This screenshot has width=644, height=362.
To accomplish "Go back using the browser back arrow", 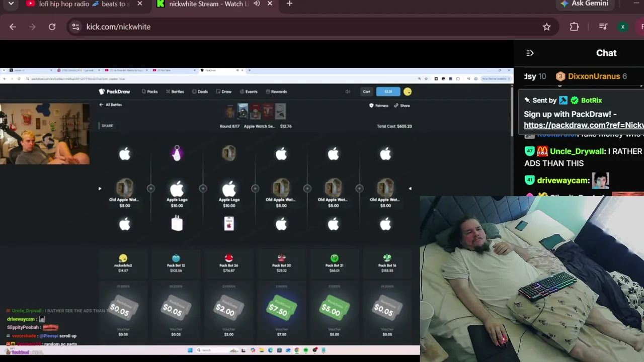I will point(13,27).
